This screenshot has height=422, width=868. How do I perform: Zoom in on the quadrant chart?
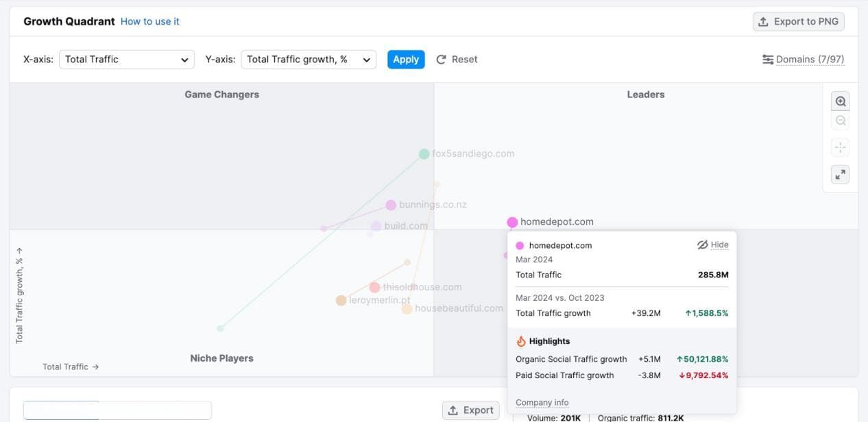pyautogui.click(x=840, y=101)
